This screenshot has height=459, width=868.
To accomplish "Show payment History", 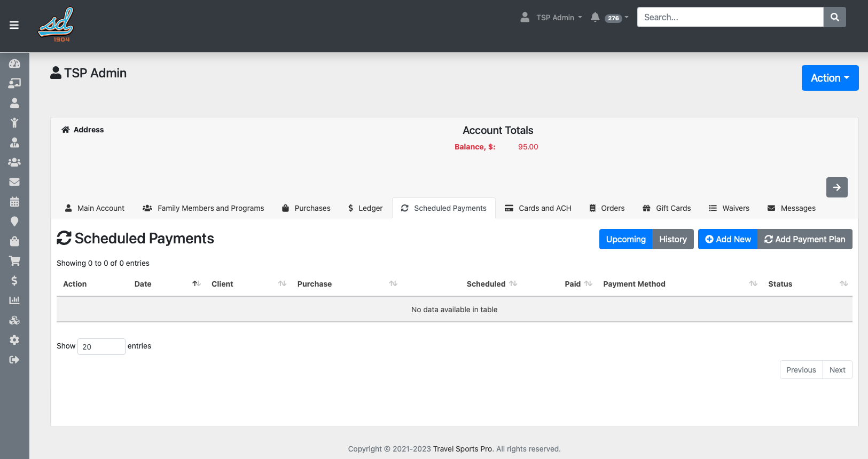I will [673, 239].
